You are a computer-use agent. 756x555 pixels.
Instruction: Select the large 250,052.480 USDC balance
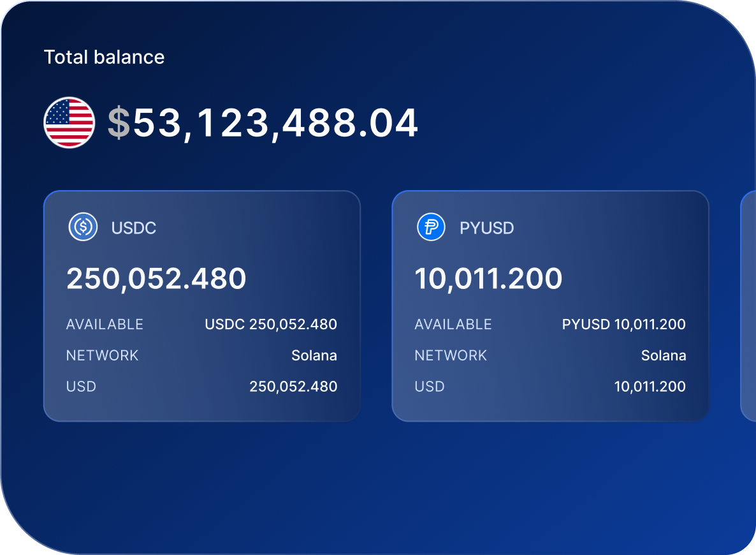coord(156,279)
